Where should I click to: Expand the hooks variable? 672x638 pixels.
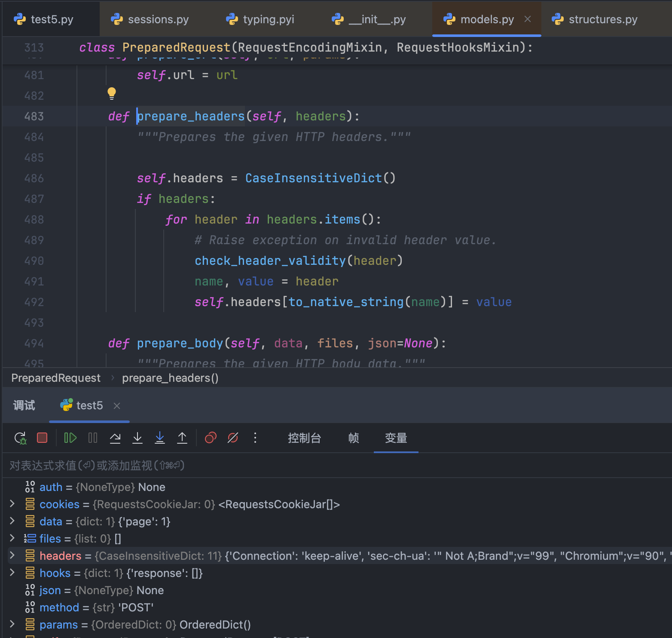click(12, 573)
